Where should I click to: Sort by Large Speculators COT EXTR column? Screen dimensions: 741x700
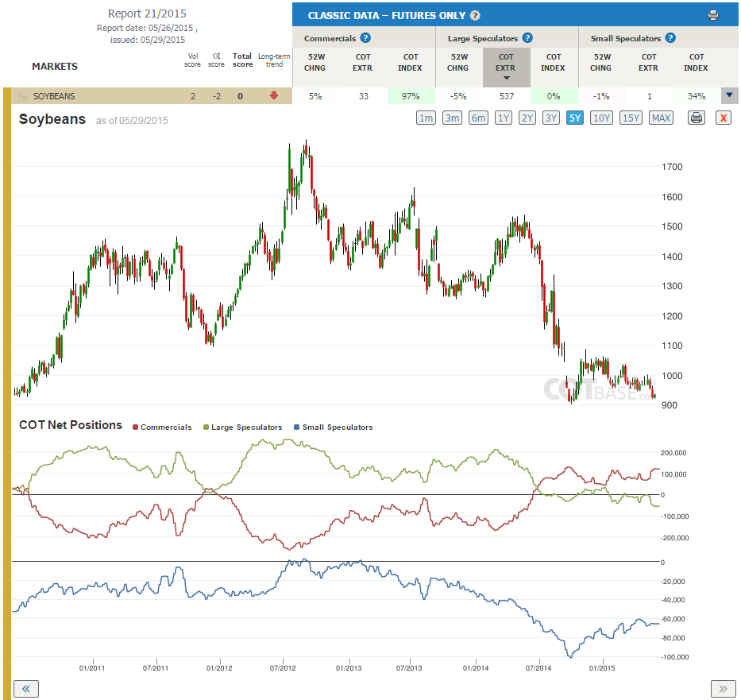pos(506,67)
